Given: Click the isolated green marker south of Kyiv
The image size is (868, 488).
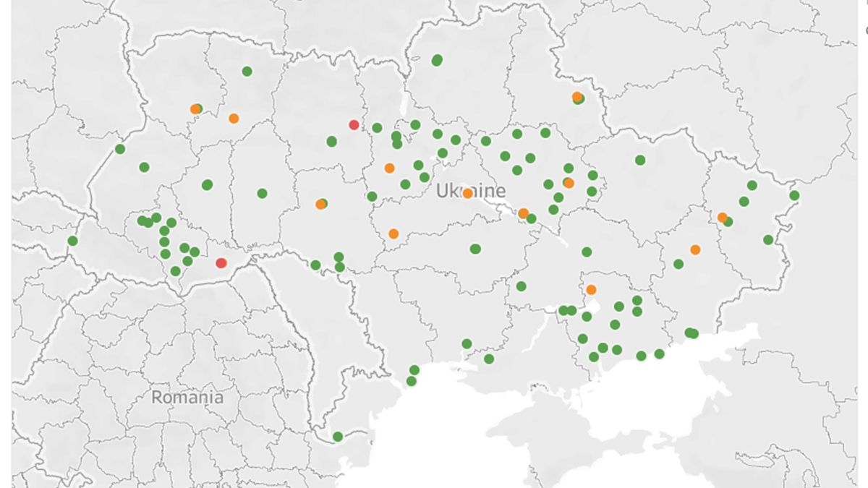Looking at the screenshot, I should [476, 248].
